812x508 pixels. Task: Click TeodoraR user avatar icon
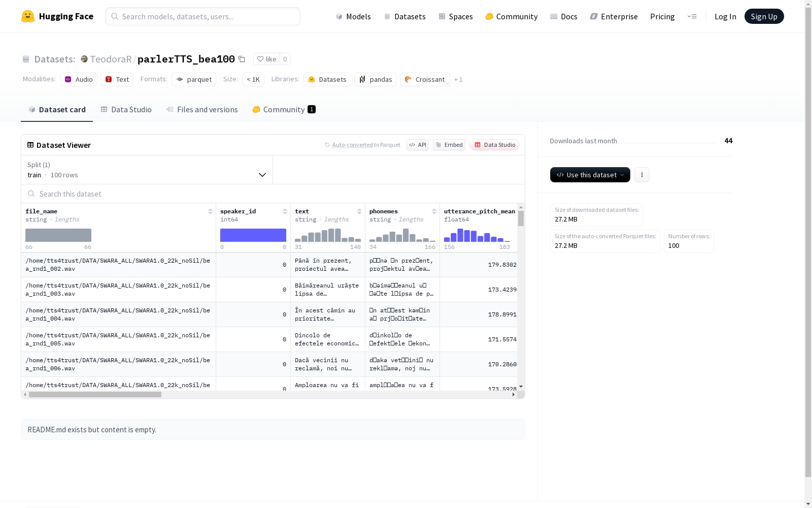pos(84,59)
